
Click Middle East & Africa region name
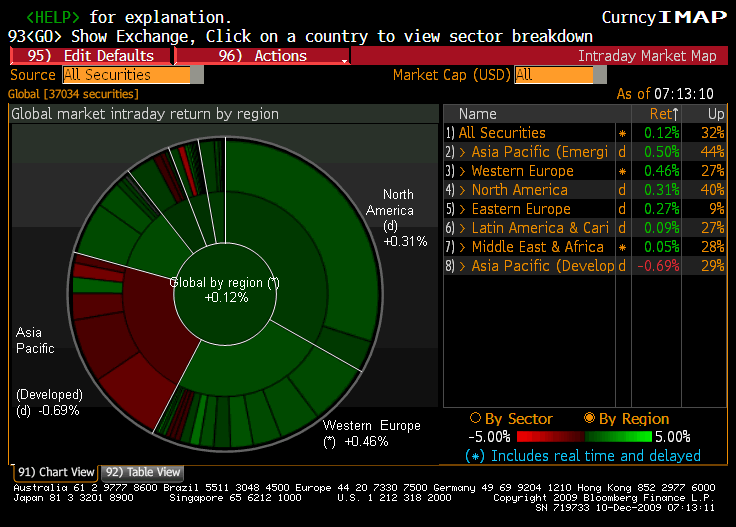537,247
